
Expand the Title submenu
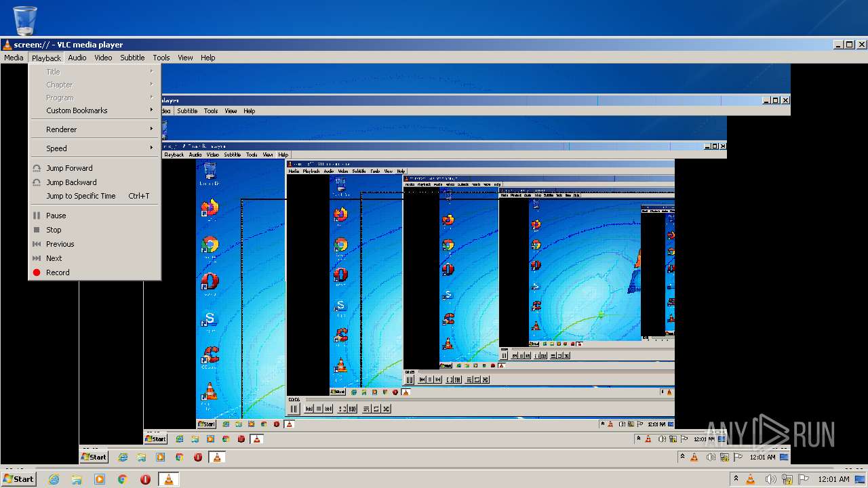(94, 72)
